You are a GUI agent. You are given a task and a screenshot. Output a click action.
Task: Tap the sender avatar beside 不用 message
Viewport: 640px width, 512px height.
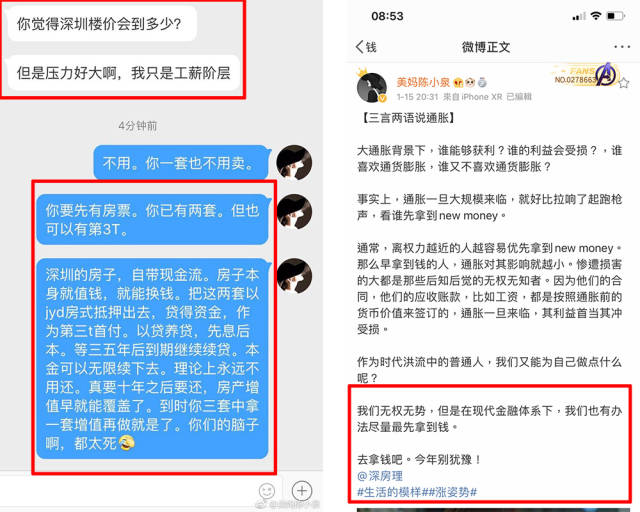294,163
